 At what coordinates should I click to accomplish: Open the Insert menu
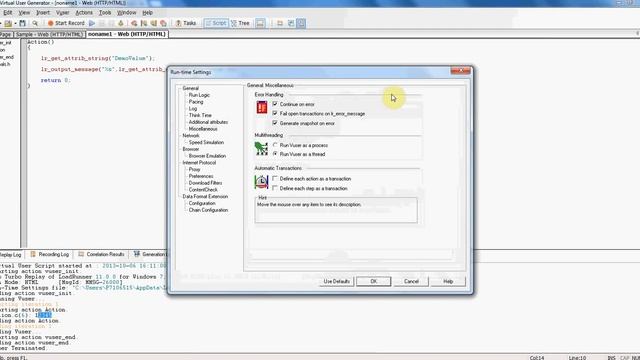click(x=43, y=13)
